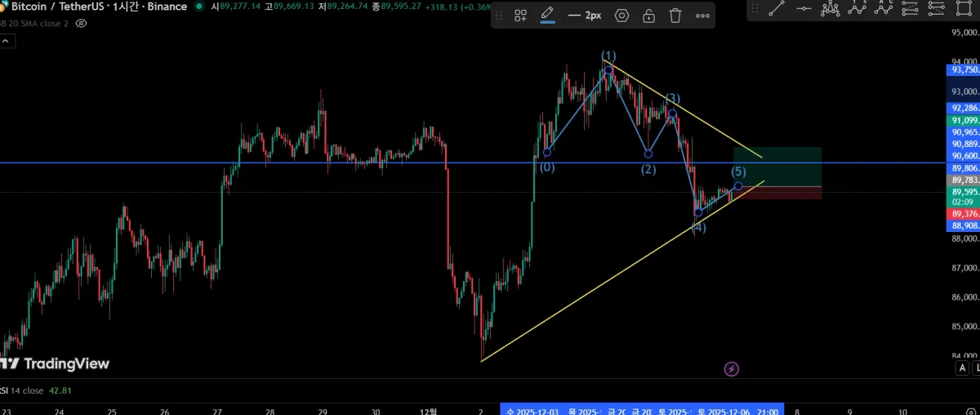Delete drawing with trash can icon
980x415 pixels.
click(x=675, y=16)
